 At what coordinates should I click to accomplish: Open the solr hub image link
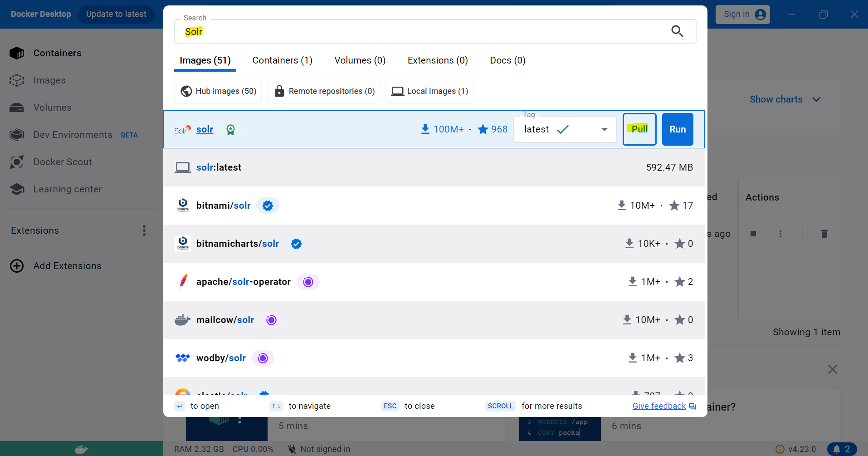pyautogui.click(x=205, y=129)
